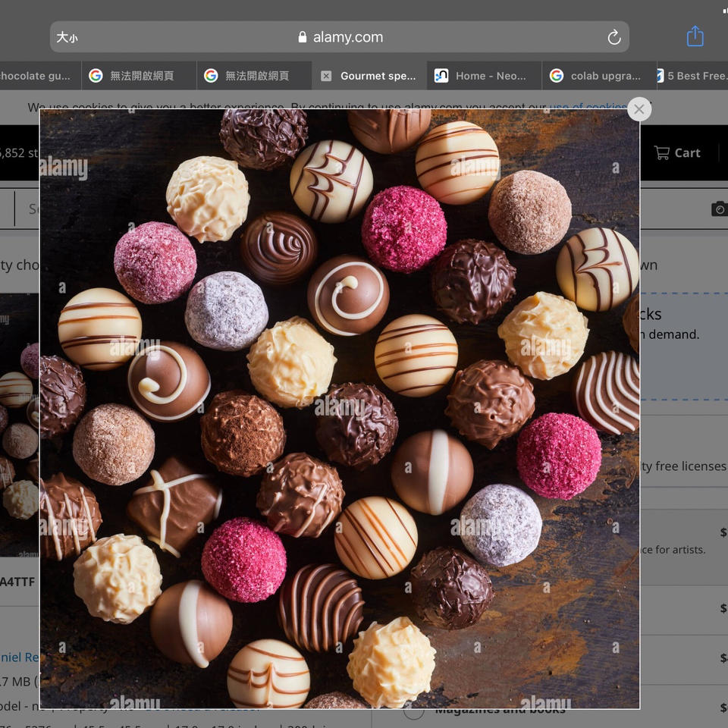The height and width of the screenshot is (728, 728).
Task: Select the alamy.com address bar field
Action: pos(340,36)
